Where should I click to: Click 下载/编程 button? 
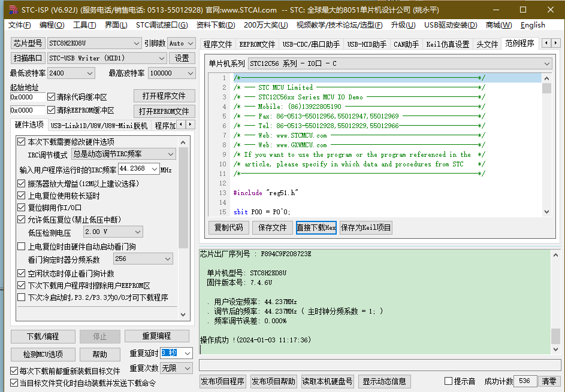(43, 336)
